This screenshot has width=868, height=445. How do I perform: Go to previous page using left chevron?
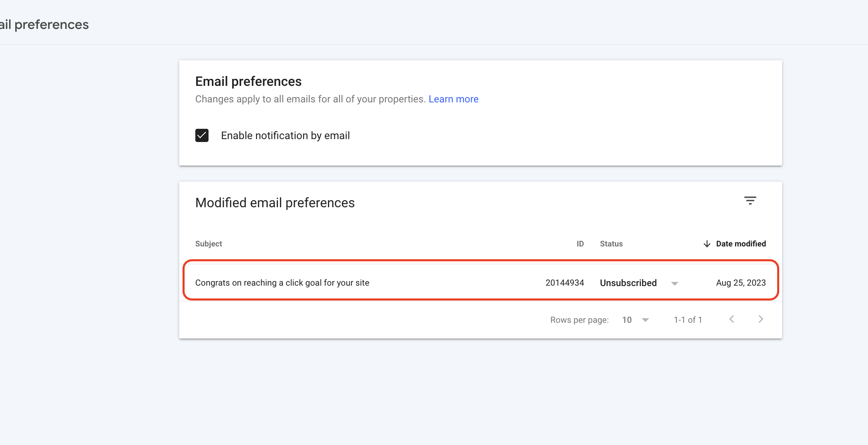pyautogui.click(x=731, y=319)
